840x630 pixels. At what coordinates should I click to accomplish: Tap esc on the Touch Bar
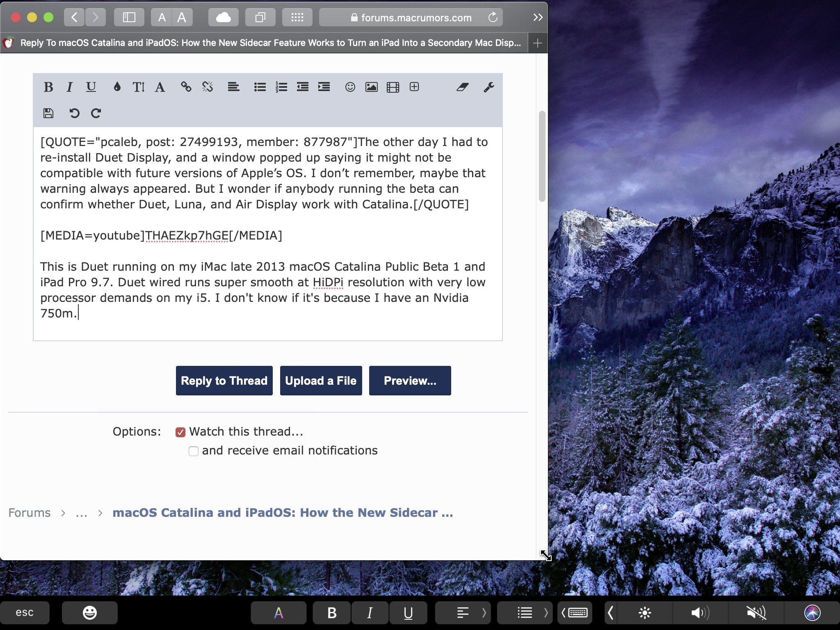tap(25, 613)
